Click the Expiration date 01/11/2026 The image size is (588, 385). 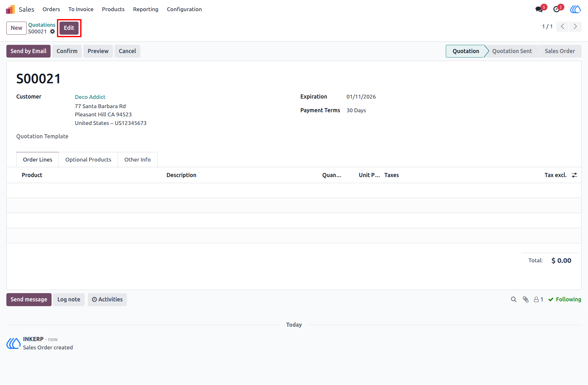(361, 97)
